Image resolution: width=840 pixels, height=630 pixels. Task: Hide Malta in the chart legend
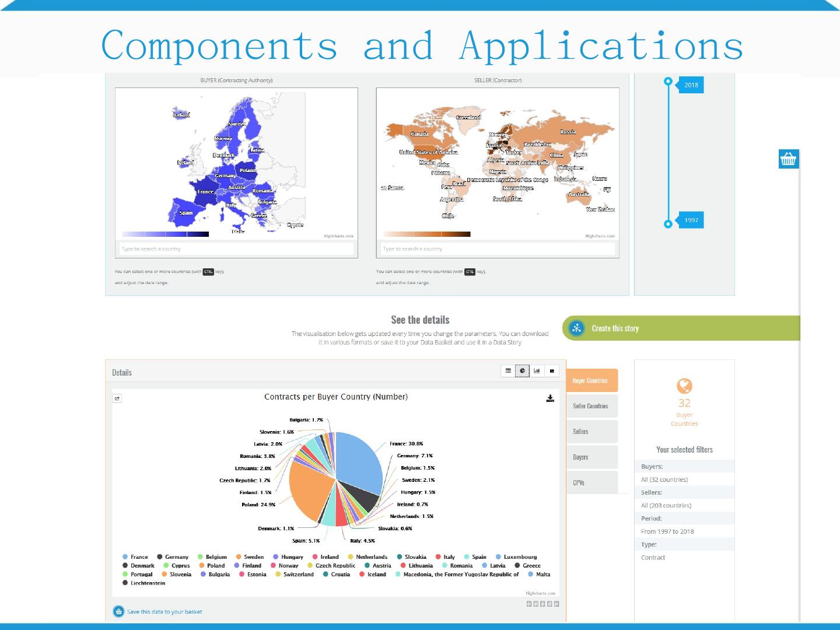tap(539, 575)
